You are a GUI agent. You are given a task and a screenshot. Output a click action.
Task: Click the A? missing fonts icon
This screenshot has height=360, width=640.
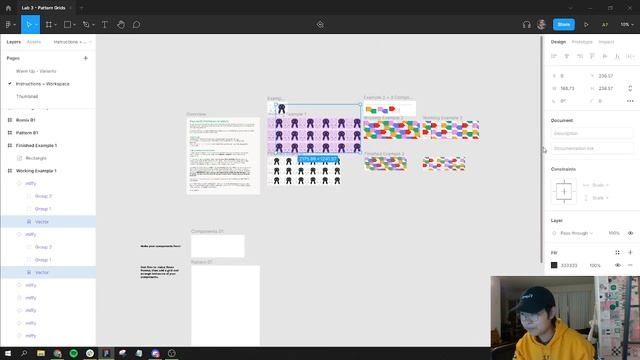[605, 24]
